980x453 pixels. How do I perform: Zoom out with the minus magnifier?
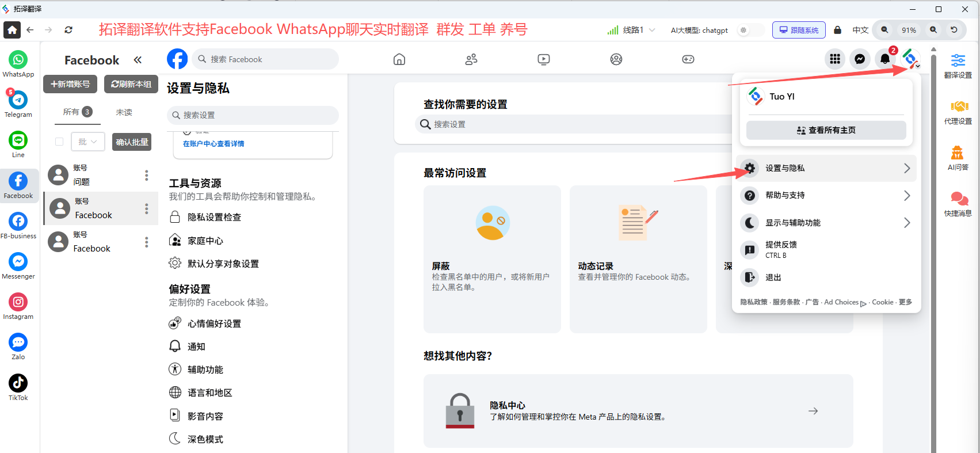884,30
